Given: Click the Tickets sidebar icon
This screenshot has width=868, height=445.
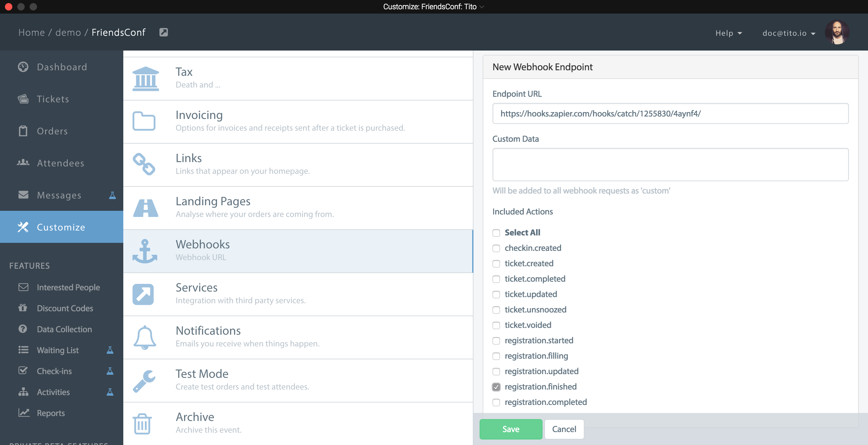Looking at the screenshot, I should pos(23,99).
